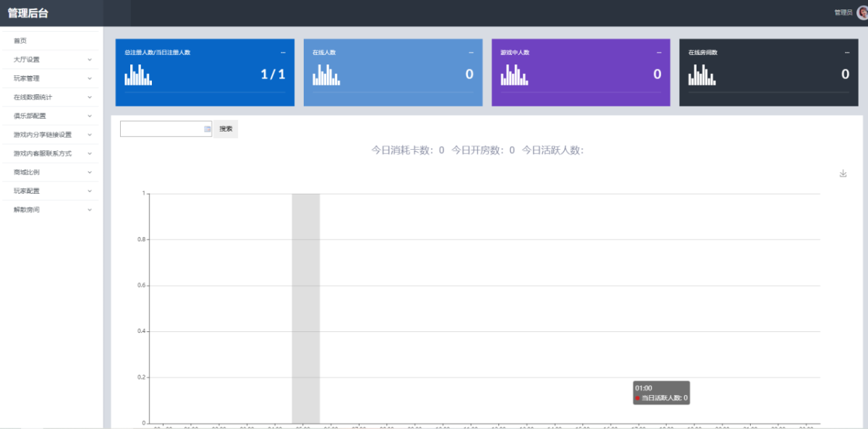Open the more options on the 在线人数 card
The height and width of the screenshot is (429, 868).
tap(471, 53)
